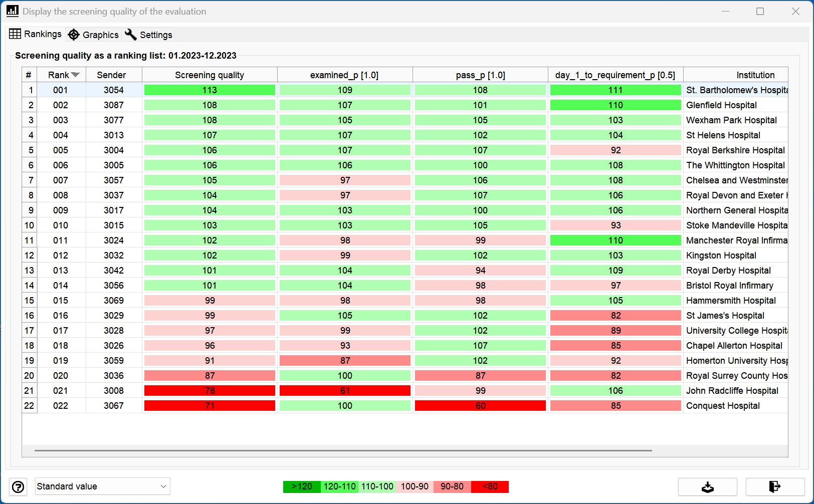The image size is (814, 504).
Task: Sort by Screening quality column header
Action: (x=210, y=75)
